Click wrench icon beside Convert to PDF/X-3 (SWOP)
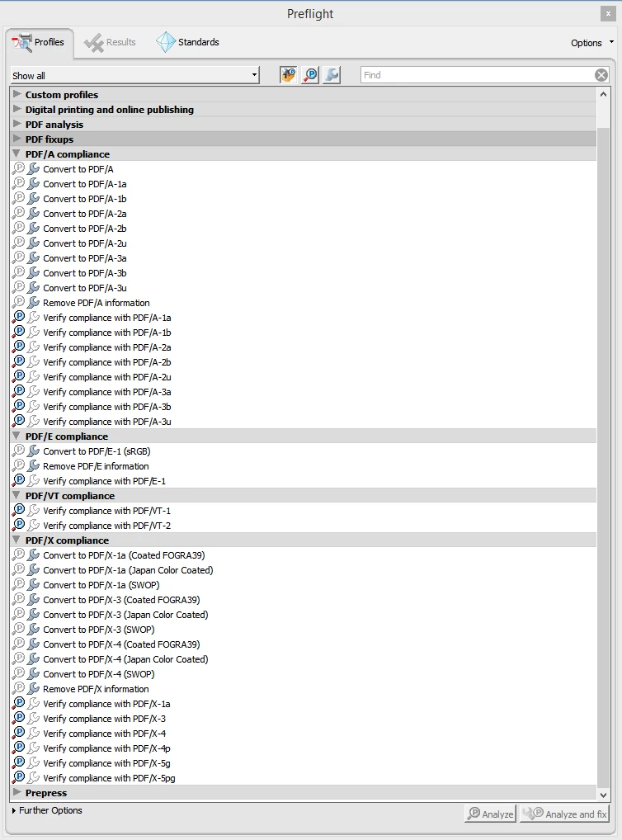 (x=34, y=629)
